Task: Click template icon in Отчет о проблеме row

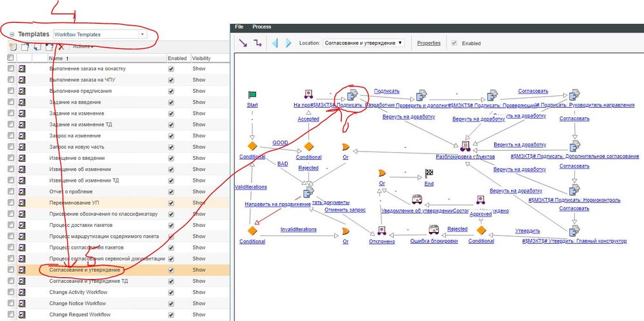Action: (x=22, y=191)
